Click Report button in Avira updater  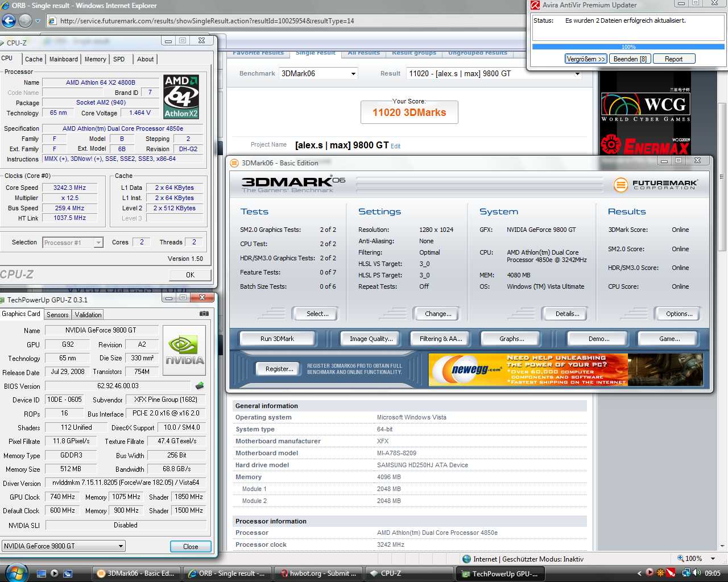tap(673, 59)
